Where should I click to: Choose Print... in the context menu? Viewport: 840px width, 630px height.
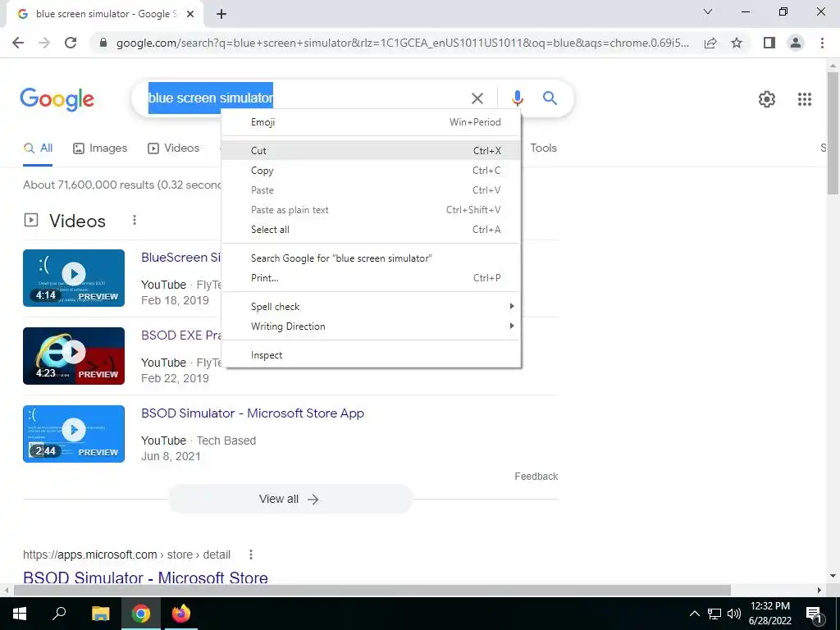[x=372, y=278]
